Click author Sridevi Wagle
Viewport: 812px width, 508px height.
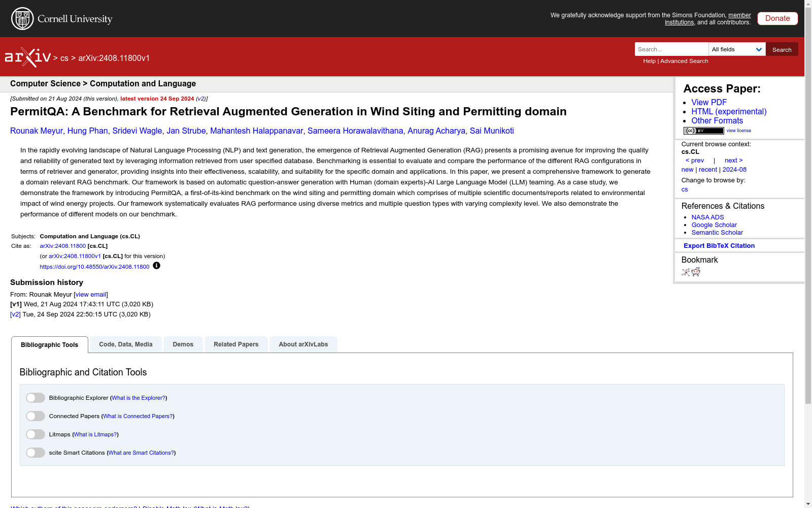(x=137, y=131)
